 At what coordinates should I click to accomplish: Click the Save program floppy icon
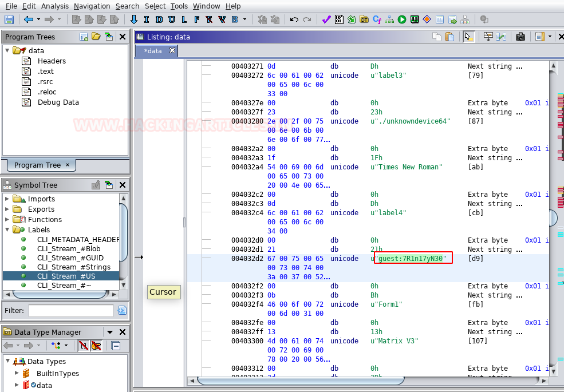[9, 19]
